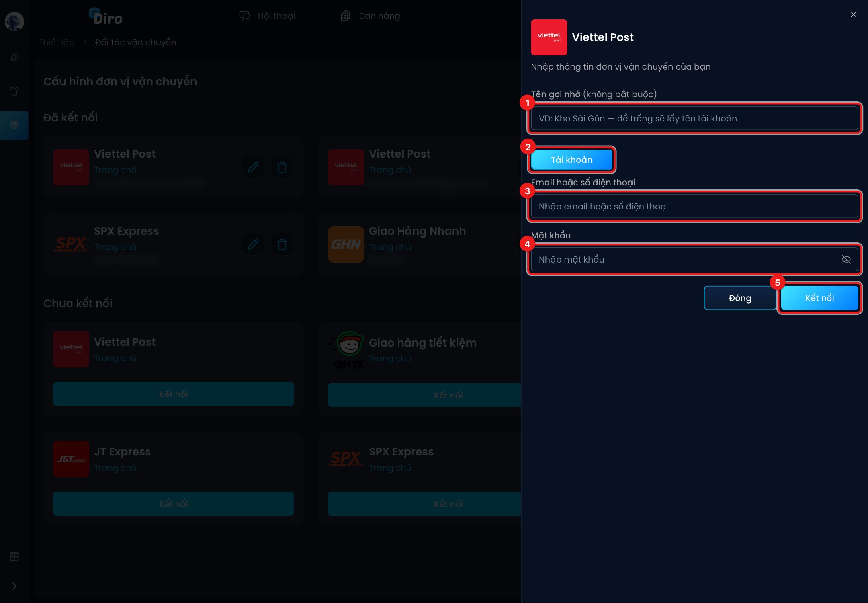
Task: Click the J&T Express logo
Action: click(71, 459)
